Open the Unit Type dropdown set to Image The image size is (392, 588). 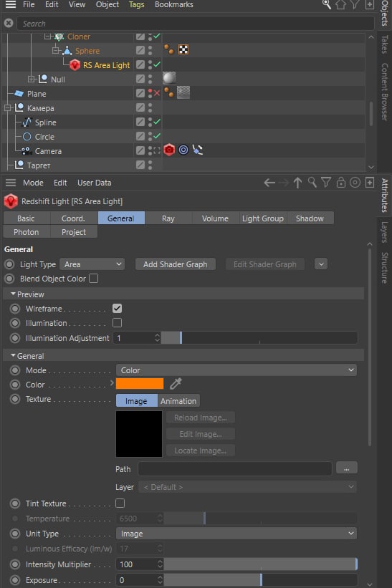pyautogui.click(x=236, y=534)
